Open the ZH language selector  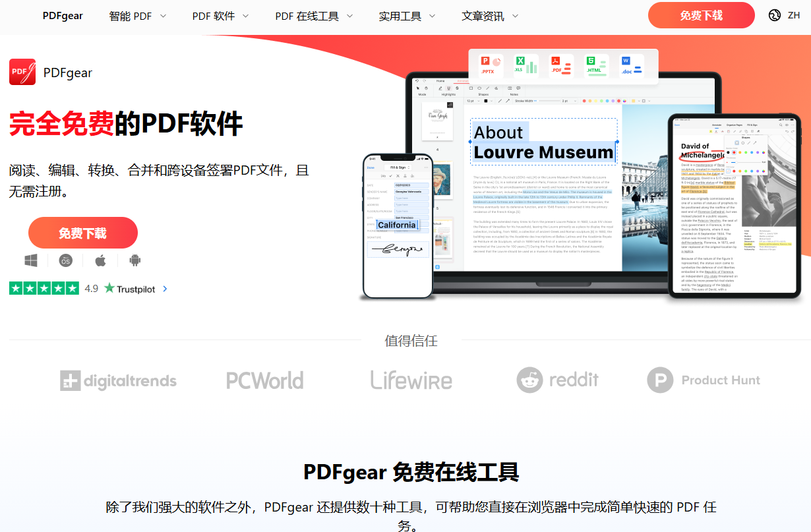tap(794, 15)
